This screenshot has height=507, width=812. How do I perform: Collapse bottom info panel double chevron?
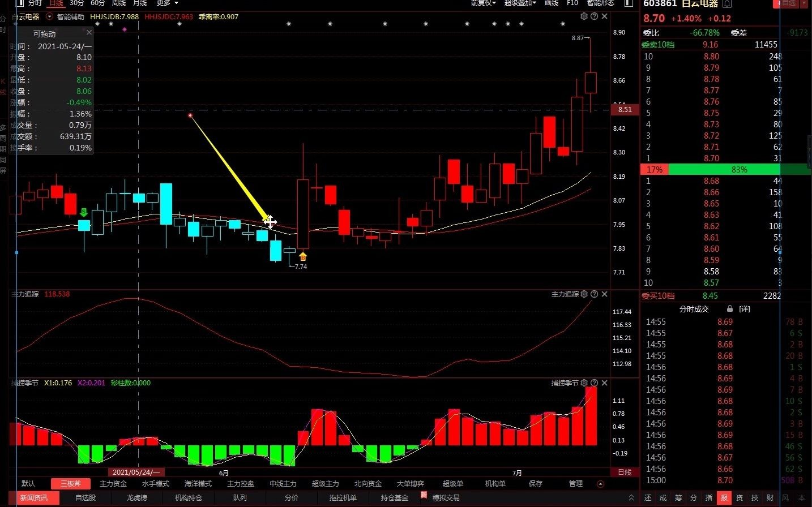click(631, 497)
